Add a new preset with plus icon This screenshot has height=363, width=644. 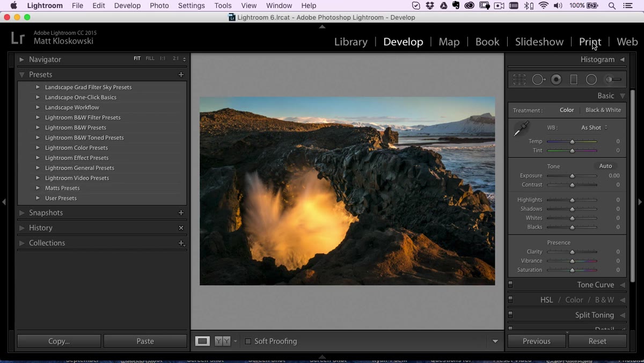pyautogui.click(x=181, y=75)
